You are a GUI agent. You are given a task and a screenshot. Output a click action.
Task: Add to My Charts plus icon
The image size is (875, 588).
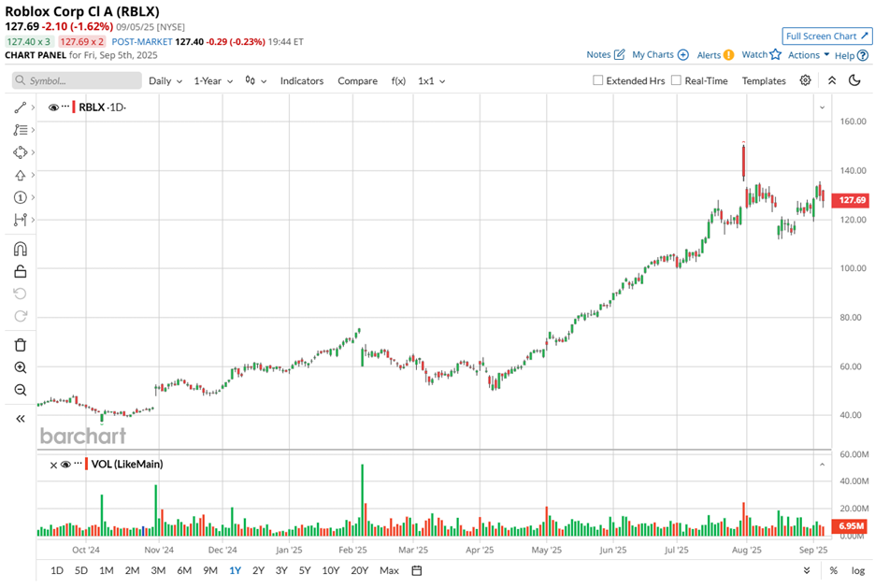click(683, 54)
